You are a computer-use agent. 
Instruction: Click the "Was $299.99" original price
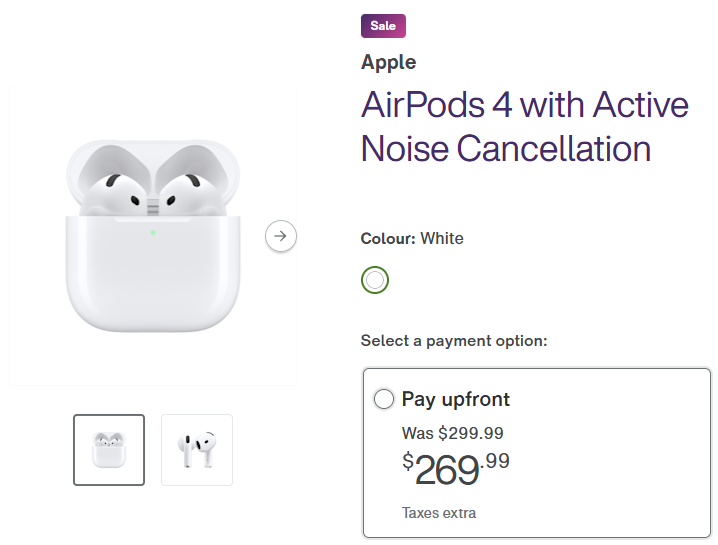point(452,433)
